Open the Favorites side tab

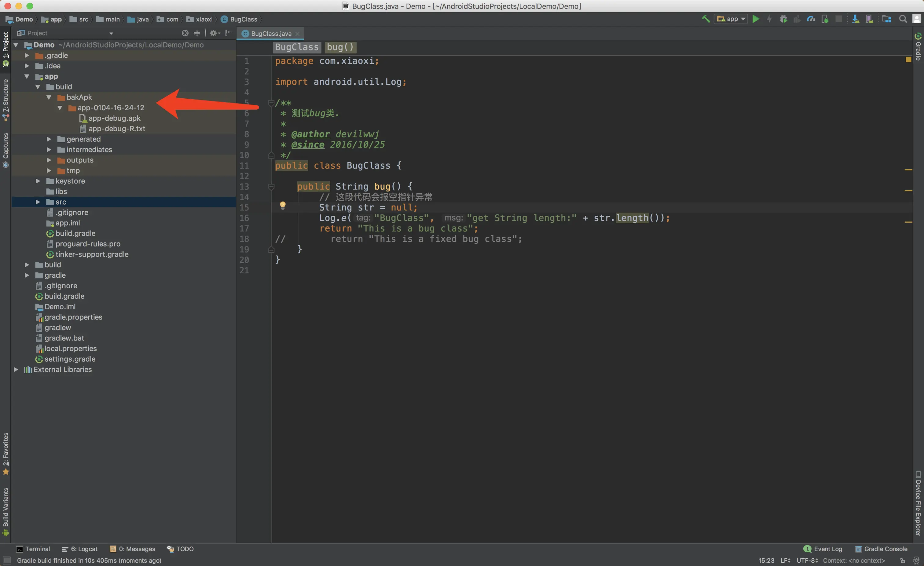5,454
